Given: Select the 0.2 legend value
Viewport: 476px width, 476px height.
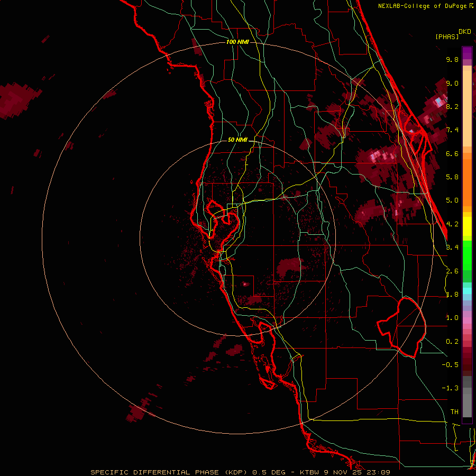Looking at the screenshot, I should point(452,342).
